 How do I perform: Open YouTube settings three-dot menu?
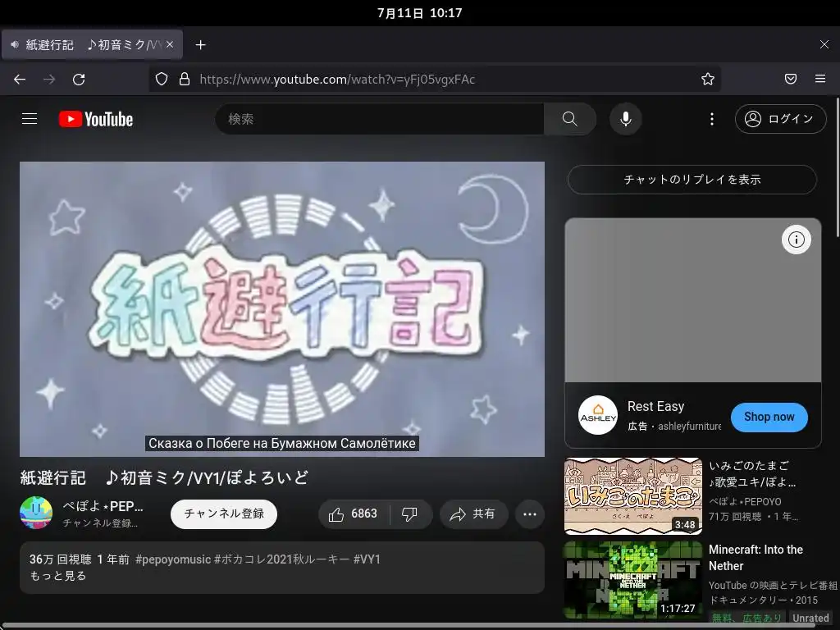click(711, 118)
